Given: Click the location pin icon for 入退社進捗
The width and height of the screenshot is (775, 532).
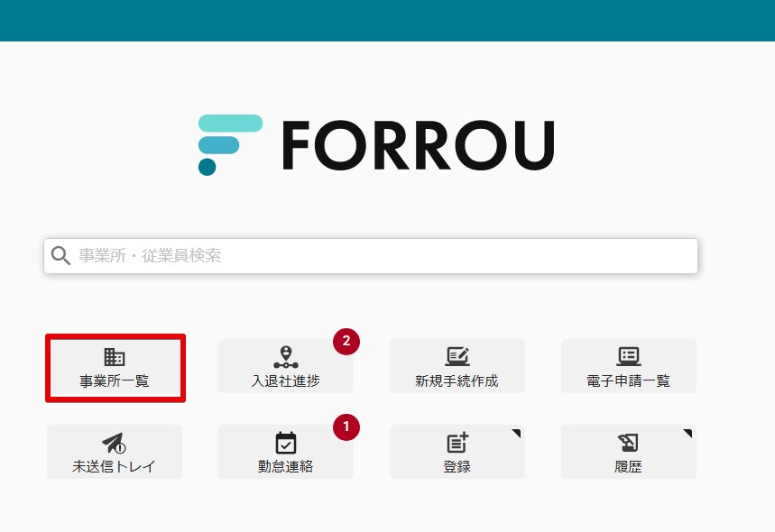Looking at the screenshot, I should 286,357.
